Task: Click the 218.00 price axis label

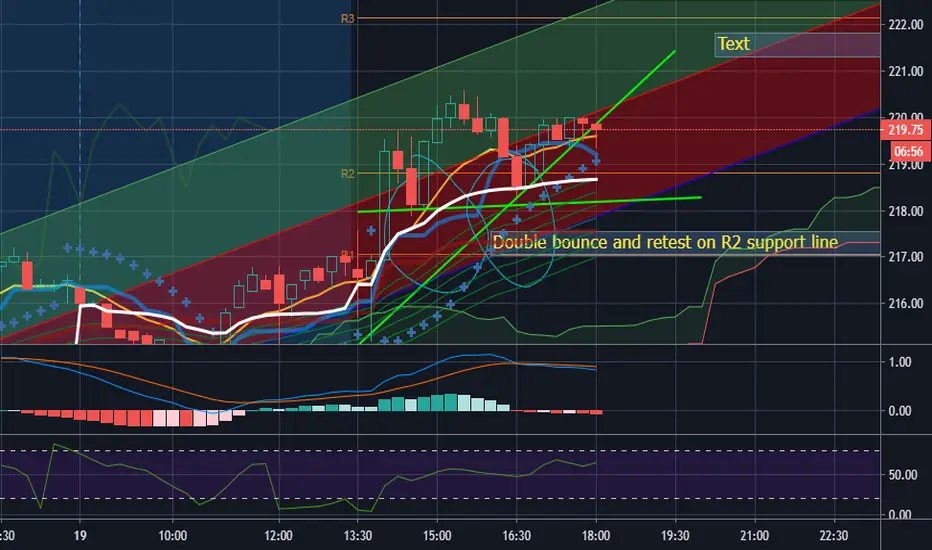Action: pos(906,211)
